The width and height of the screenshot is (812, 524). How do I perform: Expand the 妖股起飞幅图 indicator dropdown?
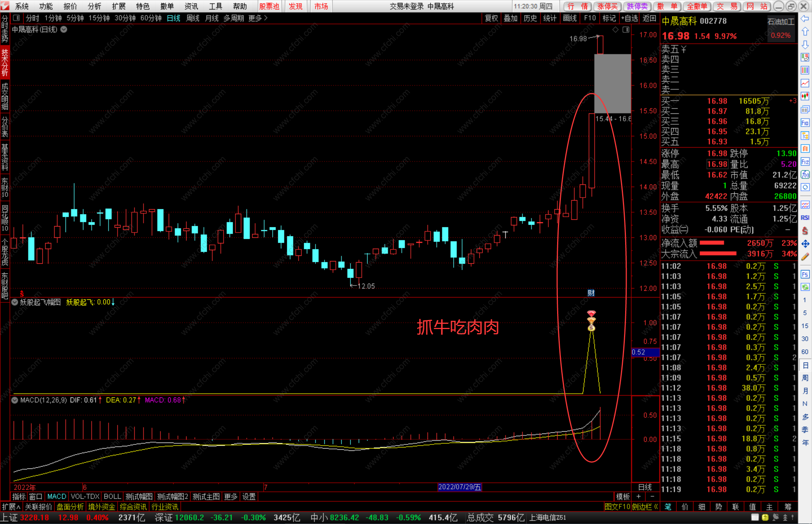pyautogui.click(x=15, y=302)
